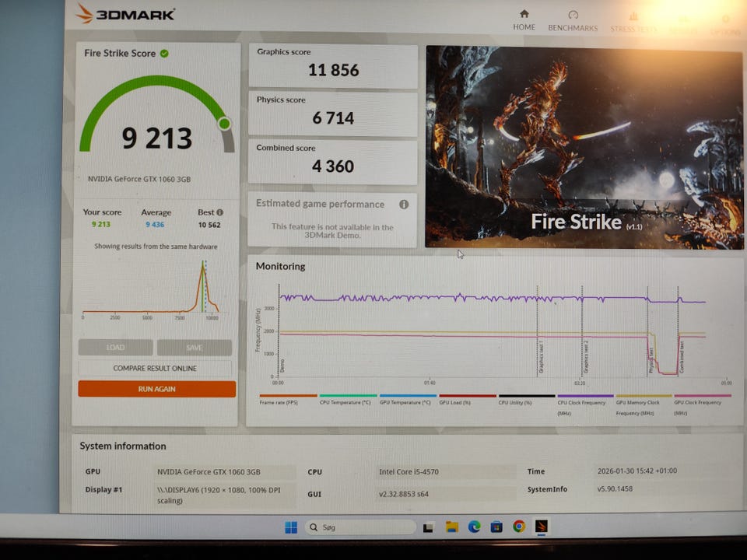Click COMPARE RESULT ONLINE
Viewport: 747px width, 560px height.
click(x=155, y=368)
